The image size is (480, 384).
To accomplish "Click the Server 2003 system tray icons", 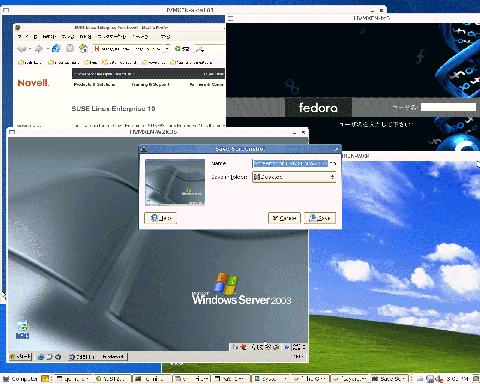I will click(266, 347).
